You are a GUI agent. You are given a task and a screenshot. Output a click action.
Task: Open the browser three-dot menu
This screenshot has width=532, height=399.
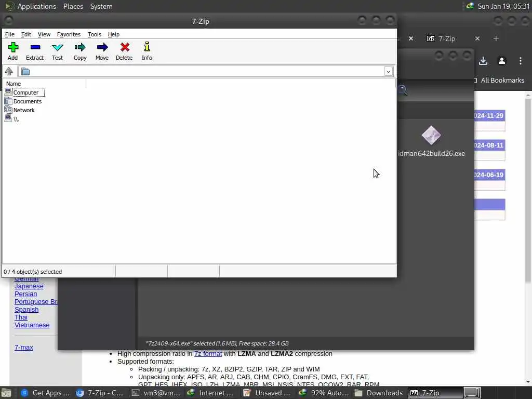tap(521, 61)
